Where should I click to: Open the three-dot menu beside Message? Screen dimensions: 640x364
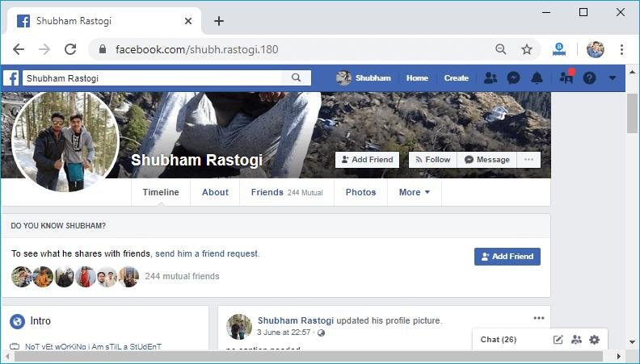tap(528, 159)
